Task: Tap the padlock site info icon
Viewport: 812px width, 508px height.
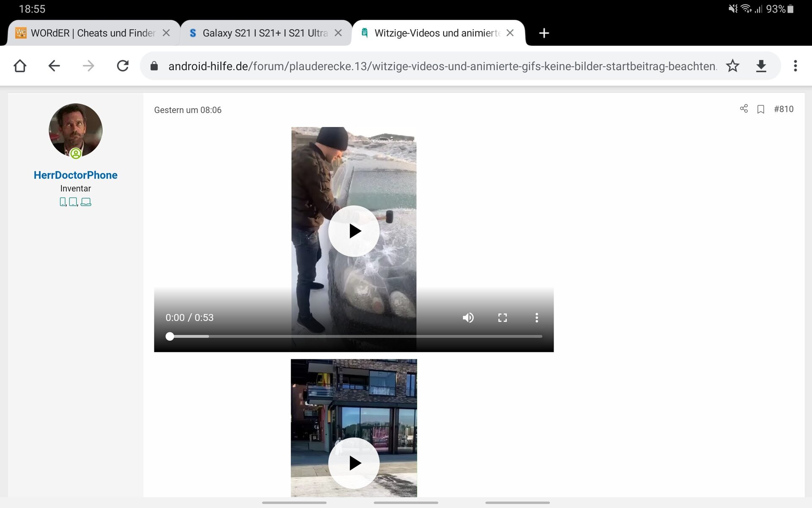Action: point(154,66)
